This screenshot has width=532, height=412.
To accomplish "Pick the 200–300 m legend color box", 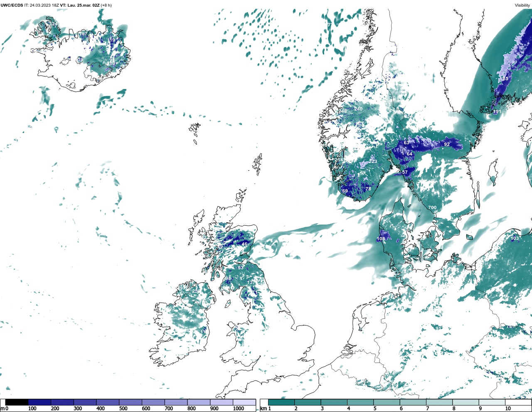I will [x=62, y=402].
